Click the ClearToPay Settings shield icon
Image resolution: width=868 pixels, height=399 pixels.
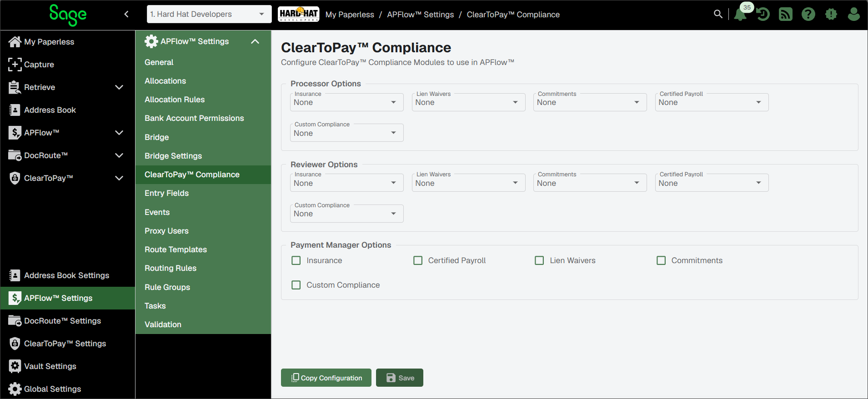[x=15, y=344]
